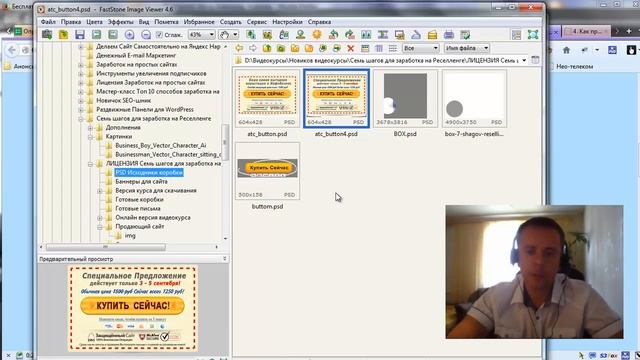This screenshot has height=360, width=640.
Task: Expand the Онлайн версия видеокурса folder
Action: 100,218
